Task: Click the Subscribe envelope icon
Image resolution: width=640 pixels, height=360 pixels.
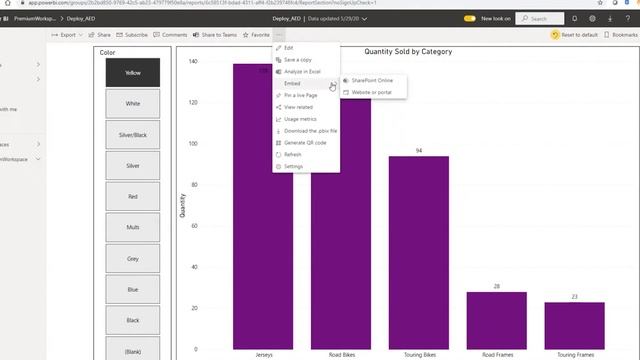Action: pos(119,35)
